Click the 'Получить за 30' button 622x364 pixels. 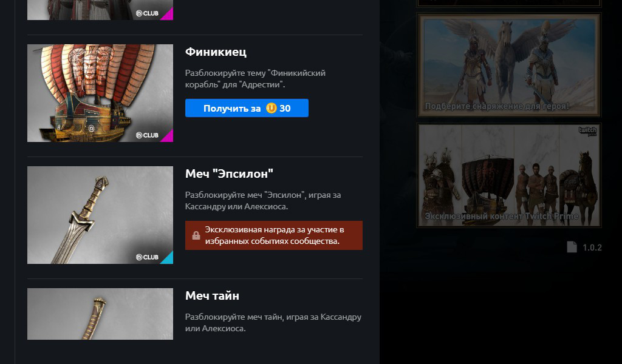tap(247, 108)
